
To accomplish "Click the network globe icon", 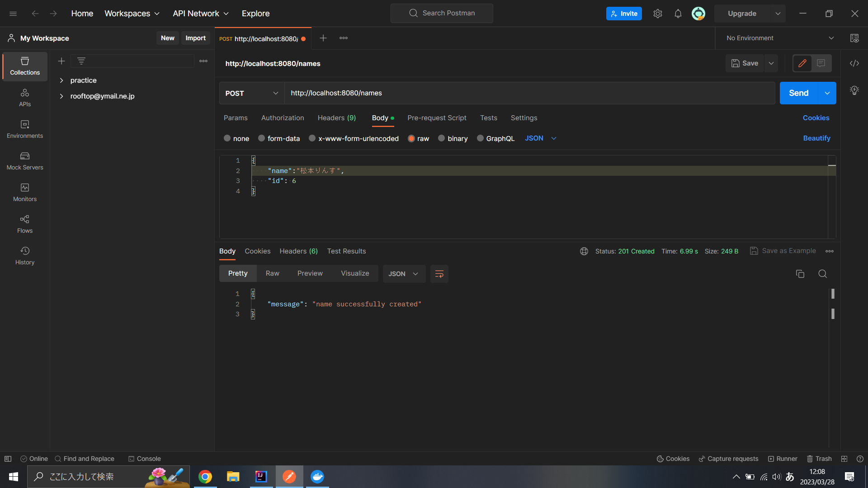I will coord(584,251).
